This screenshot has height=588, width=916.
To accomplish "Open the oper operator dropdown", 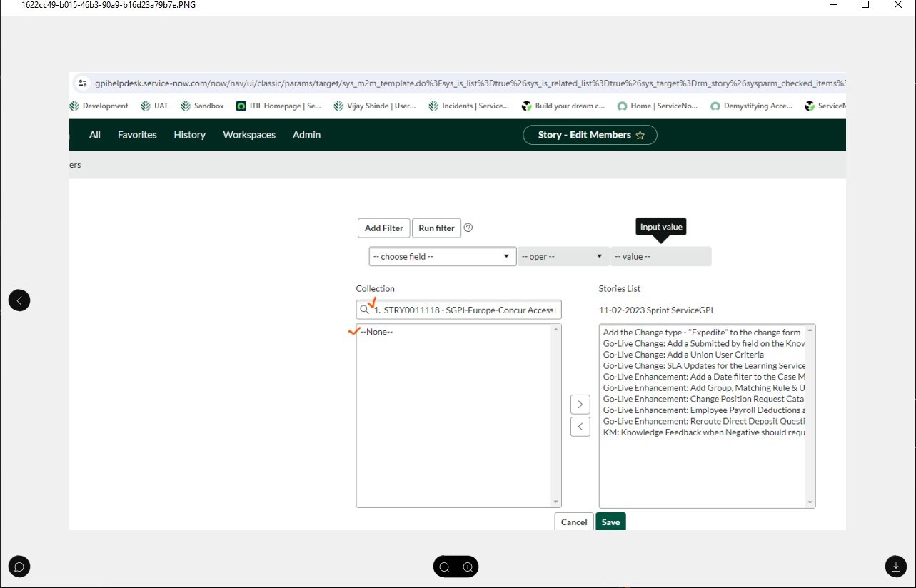I will click(x=563, y=256).
